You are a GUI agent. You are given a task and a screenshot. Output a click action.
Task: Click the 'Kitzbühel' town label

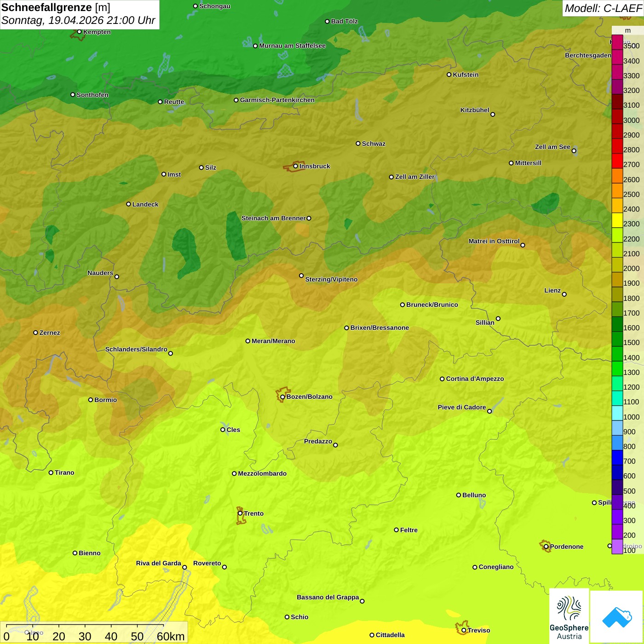475,110
